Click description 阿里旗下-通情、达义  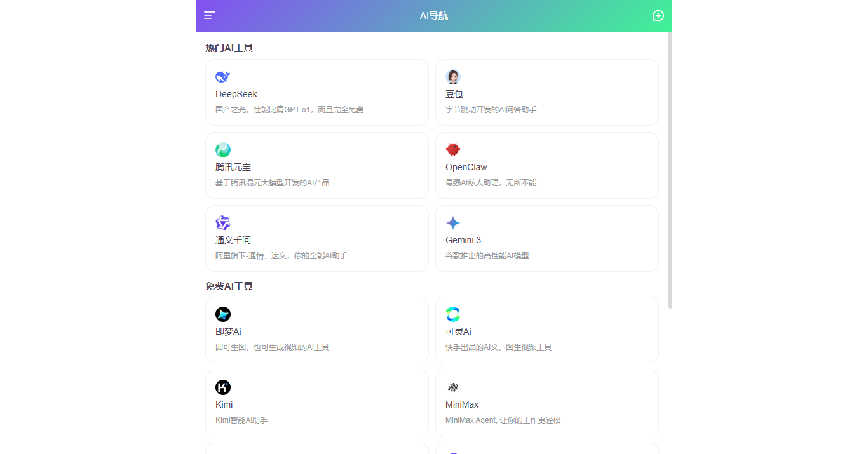click(281, 256)
